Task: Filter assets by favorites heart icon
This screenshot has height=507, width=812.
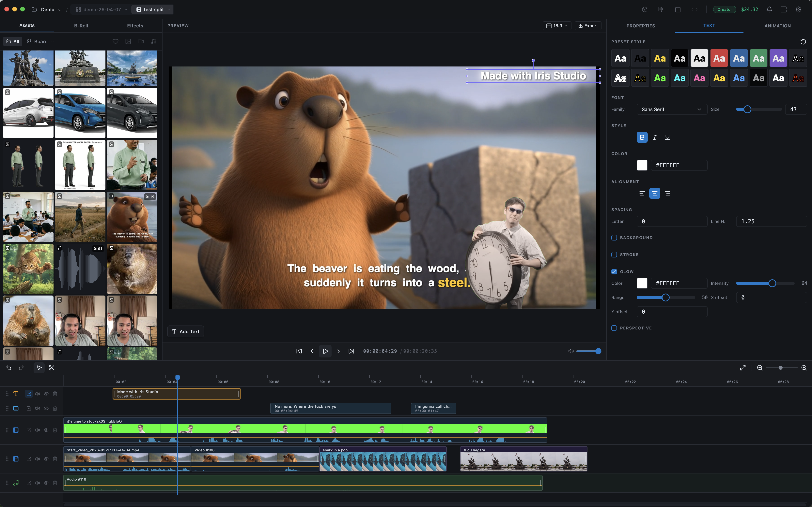Action: coord(116,42)
